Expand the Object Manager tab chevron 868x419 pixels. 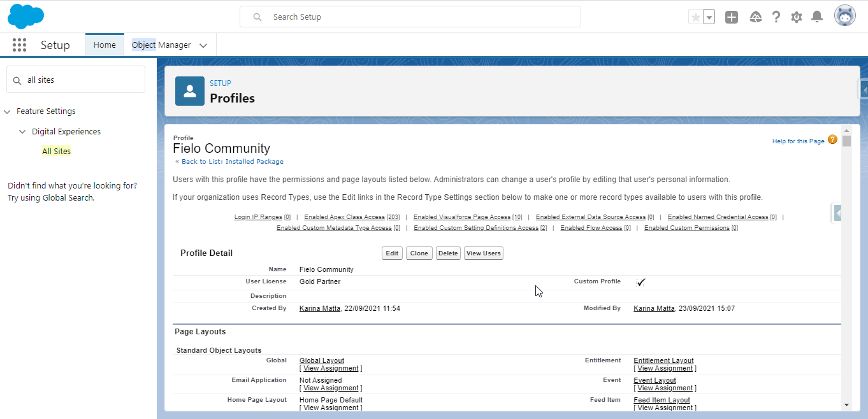(x=203, y=46)
